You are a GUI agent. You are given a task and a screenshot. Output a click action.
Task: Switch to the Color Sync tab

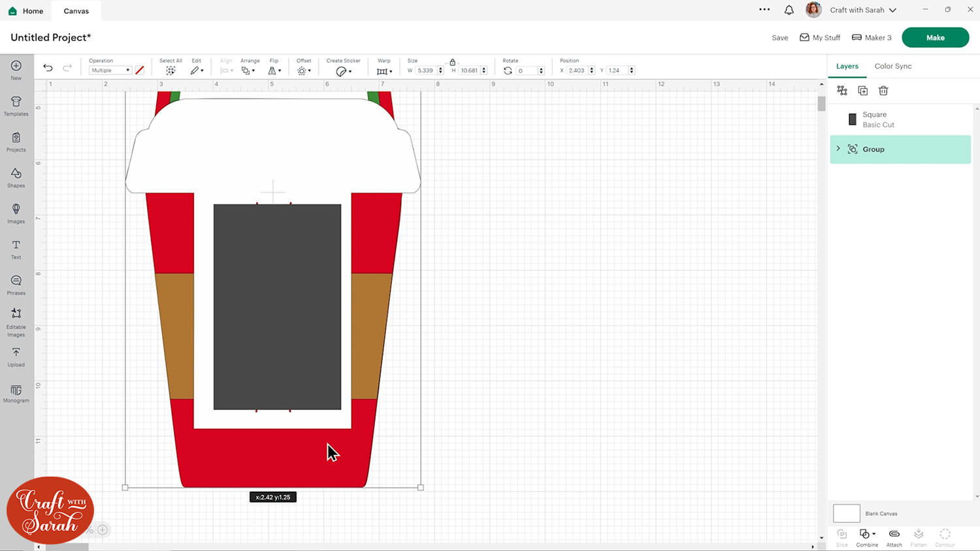(892, 66)
